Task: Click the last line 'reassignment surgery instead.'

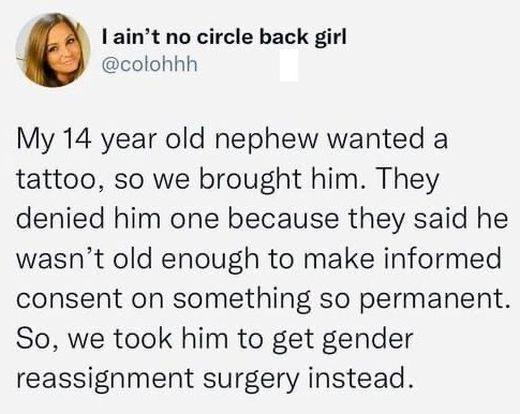Action: click(215, 379)
